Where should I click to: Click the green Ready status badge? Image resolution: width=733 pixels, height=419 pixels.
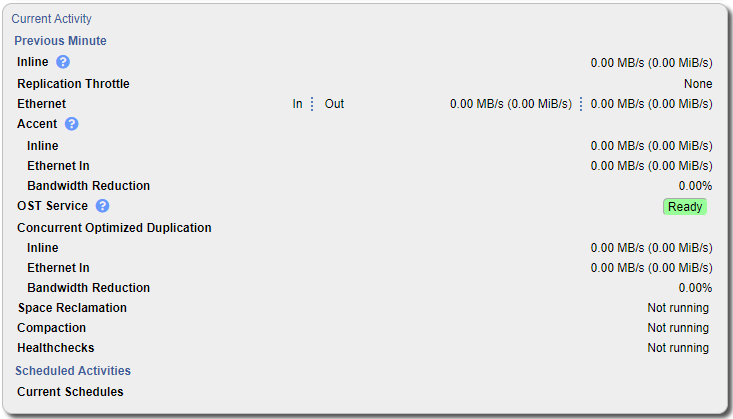(x=685, y=207)
